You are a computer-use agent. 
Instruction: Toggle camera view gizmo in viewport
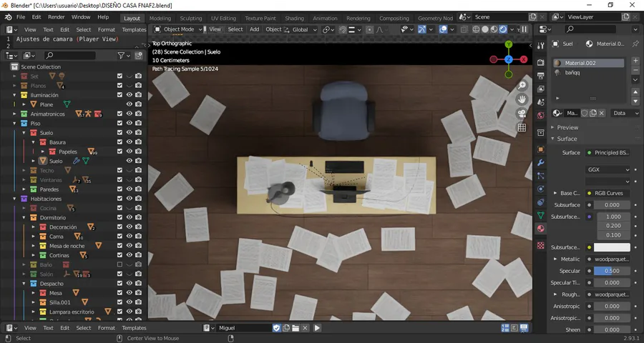click(x=522, y=113)
